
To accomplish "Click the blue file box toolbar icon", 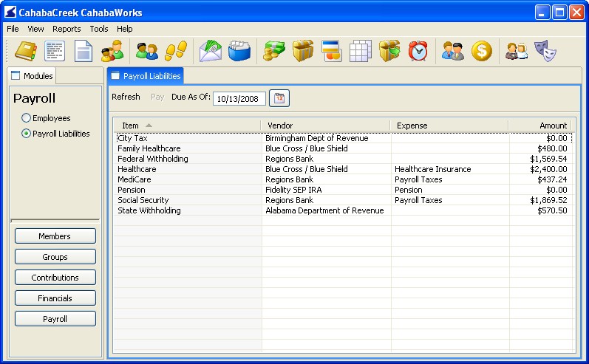I will pos(239,51).
